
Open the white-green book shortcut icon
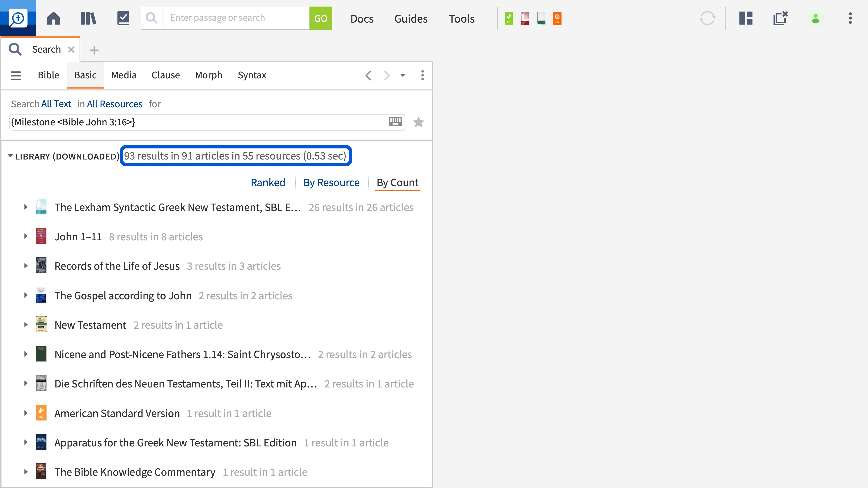pyautogui.click(x=541, y=19)
